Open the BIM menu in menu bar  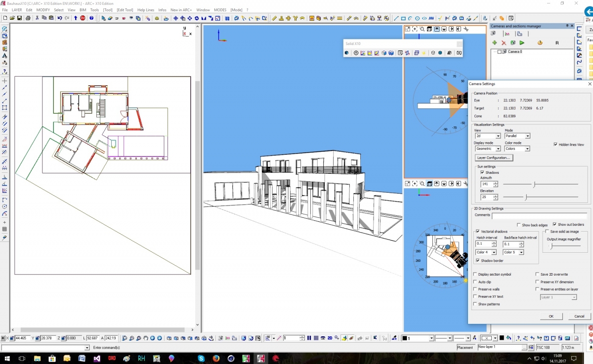(83, 10)
